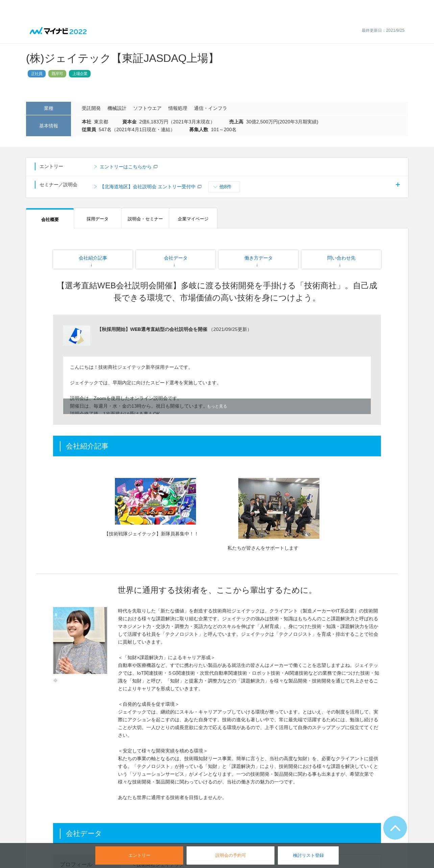Jump to 会社紹介記事 section button
This screenshot has width=434, height=868.
click(93, 260)
